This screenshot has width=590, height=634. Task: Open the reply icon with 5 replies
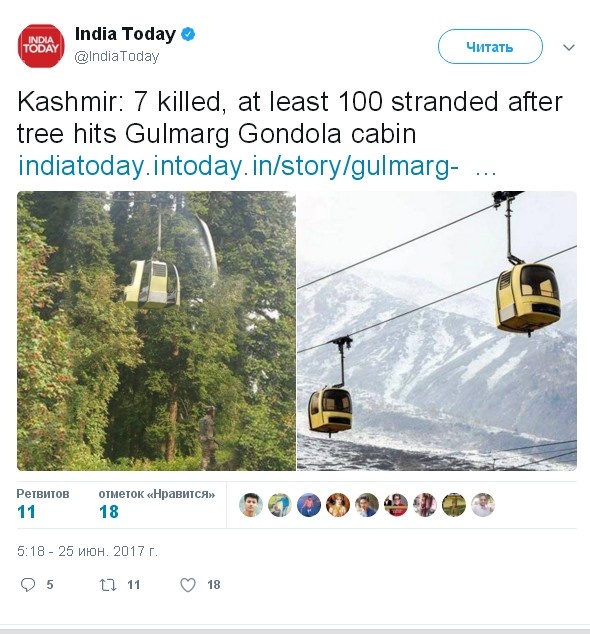28,585
